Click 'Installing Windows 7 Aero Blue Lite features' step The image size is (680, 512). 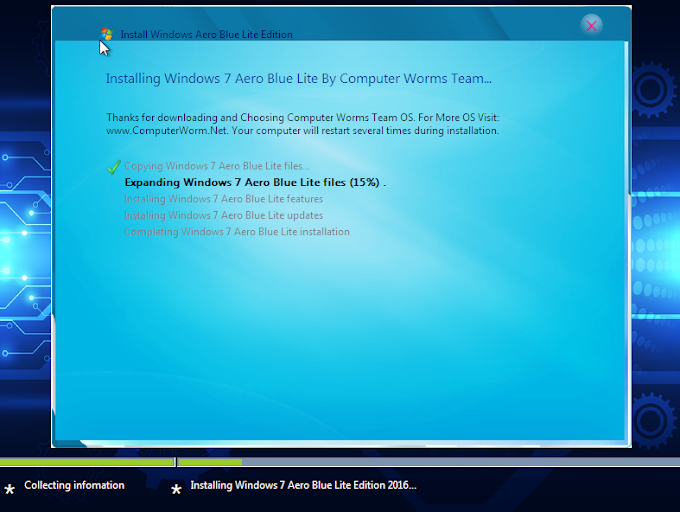223,199
